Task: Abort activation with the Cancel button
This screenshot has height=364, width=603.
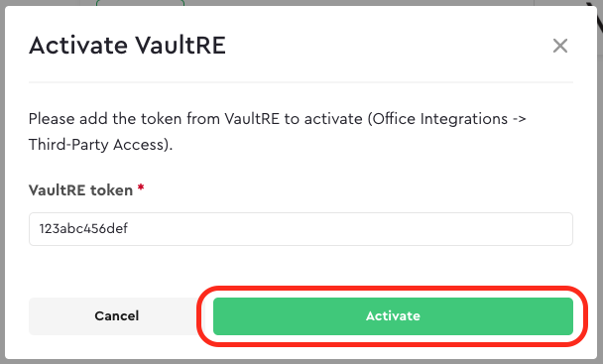Action: (x=116, y=316)
